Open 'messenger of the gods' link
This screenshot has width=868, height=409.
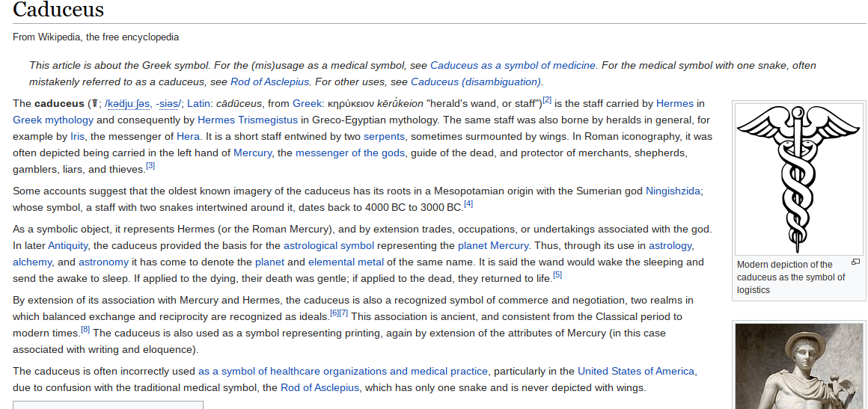(x=350, y=153)
